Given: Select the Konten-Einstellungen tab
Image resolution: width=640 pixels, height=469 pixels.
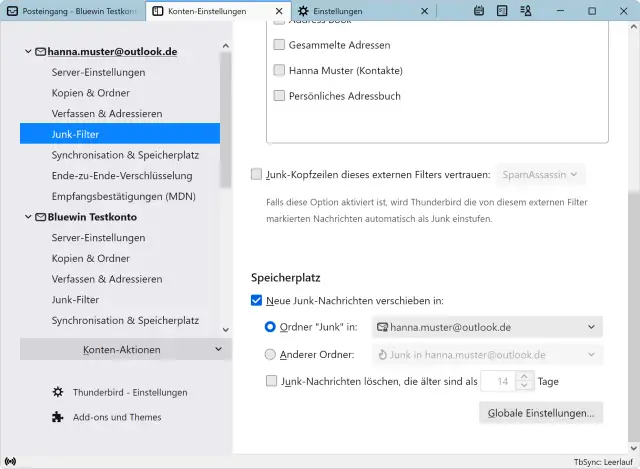Looking at the screenshot, I should coord(218,11).
